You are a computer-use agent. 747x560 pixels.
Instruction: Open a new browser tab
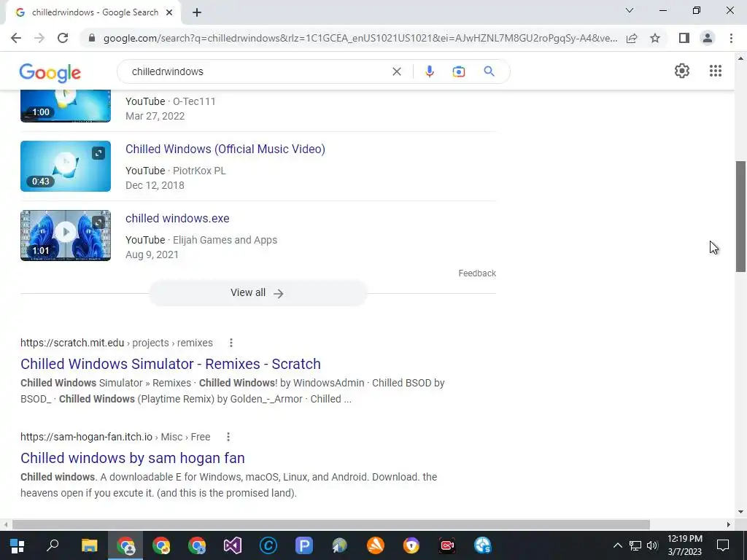[x=197, y=12]
